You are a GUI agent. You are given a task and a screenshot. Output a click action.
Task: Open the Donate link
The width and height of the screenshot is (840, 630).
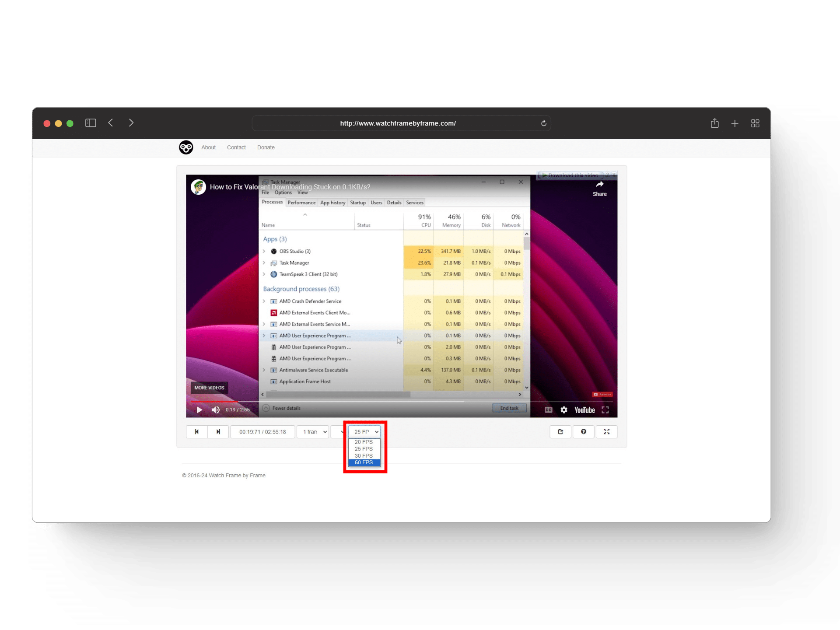[x=266, y=147]
